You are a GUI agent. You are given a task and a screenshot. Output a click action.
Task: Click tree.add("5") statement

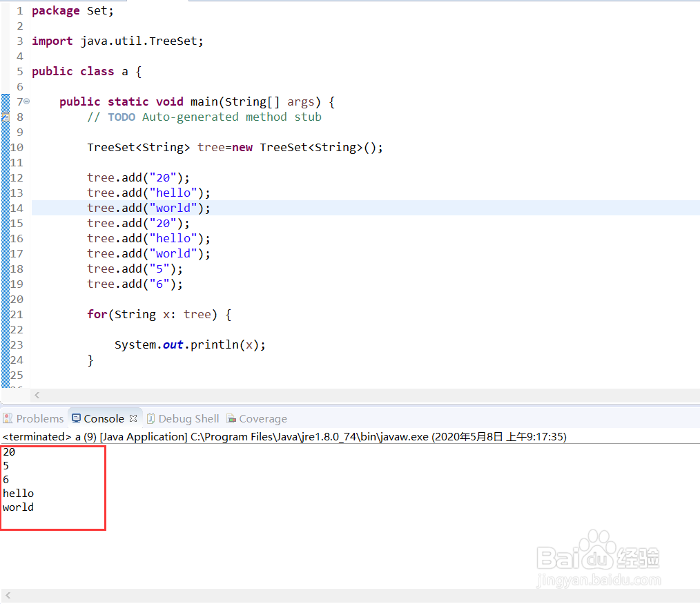tap(135, 269)
